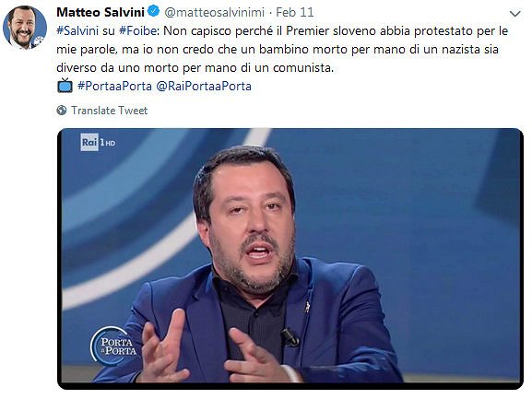Open the #PortaaPorta hashtag
This screenshot has height=399, width=532.
click(114, 86)
